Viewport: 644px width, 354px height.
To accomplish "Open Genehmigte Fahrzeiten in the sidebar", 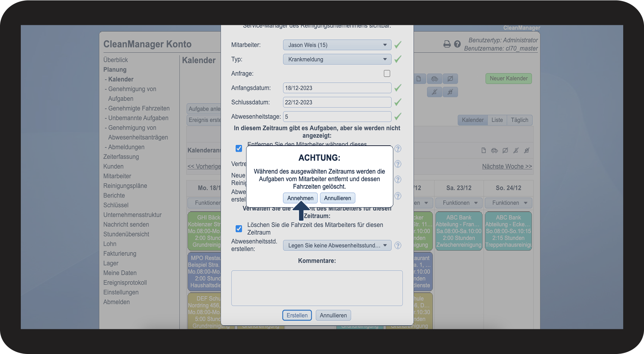I will pos(139,108).
